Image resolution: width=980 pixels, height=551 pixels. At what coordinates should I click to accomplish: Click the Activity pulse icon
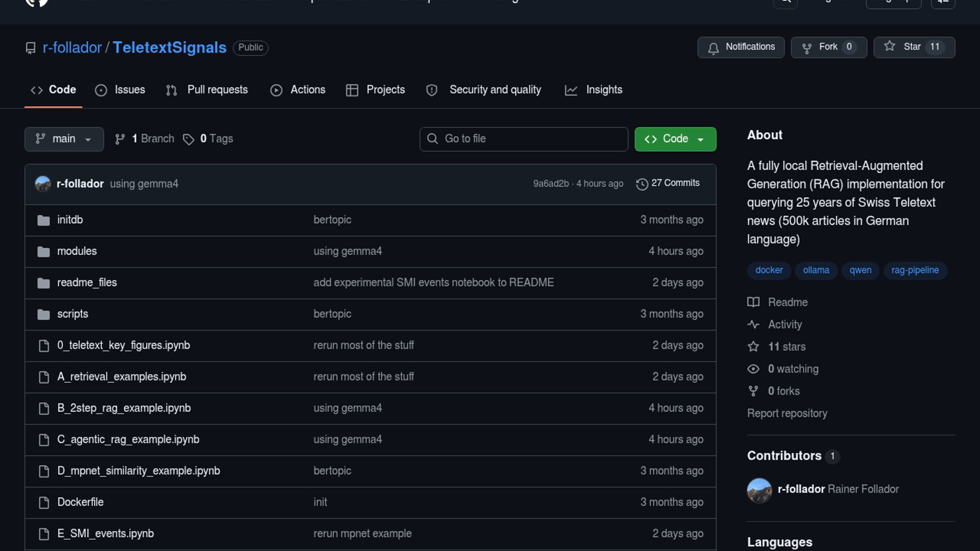pos(753,324)
